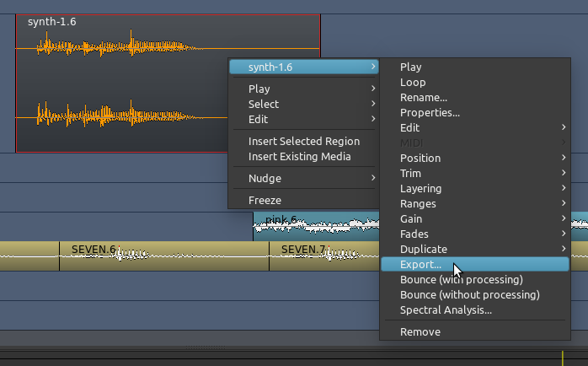Expand the Layering submenu
This screenshot has width=588, height=366.
475,189
